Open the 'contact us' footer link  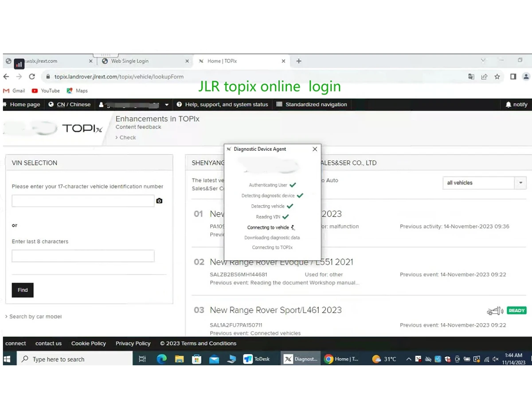point(48,344)
